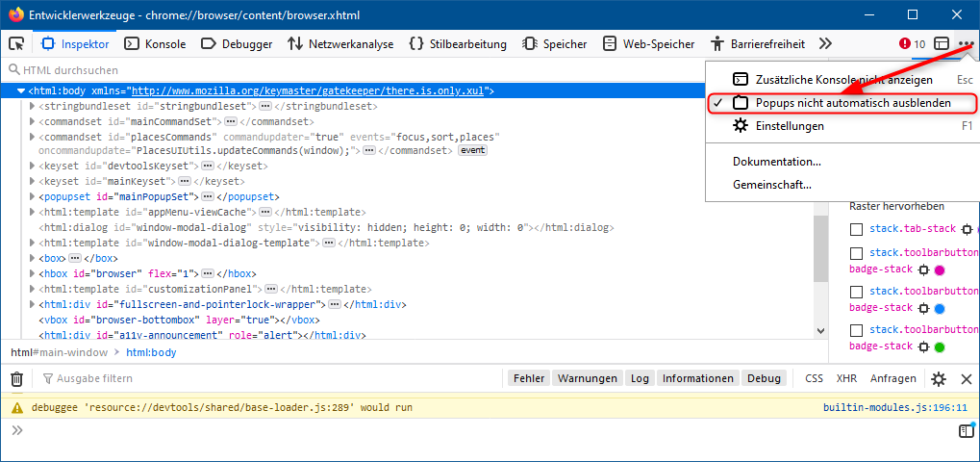
Task: Toggle the Warnungen console filter
Action: (x=588, y=379)
